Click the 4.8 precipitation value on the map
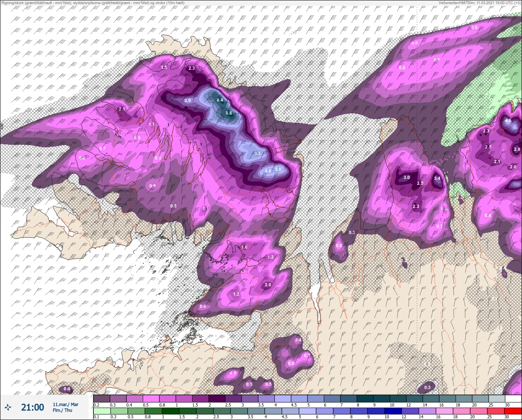Screen dimensions: 522x420 coord(268,171)
